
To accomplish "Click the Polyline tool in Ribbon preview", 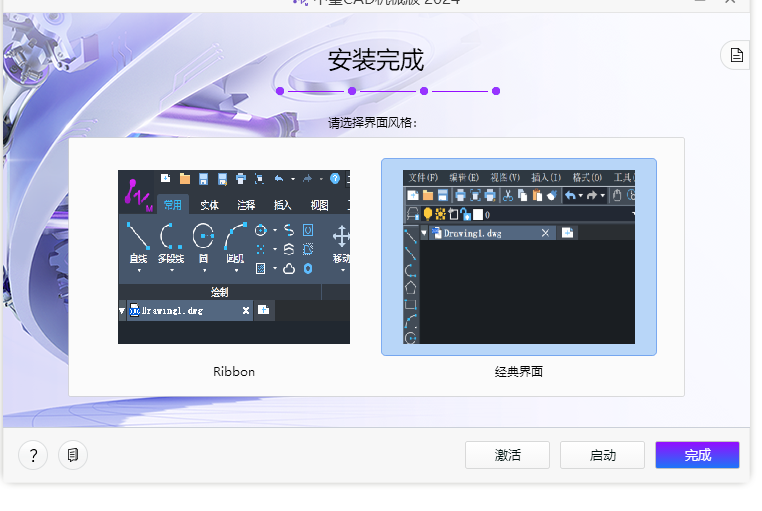I will point(170,238).
